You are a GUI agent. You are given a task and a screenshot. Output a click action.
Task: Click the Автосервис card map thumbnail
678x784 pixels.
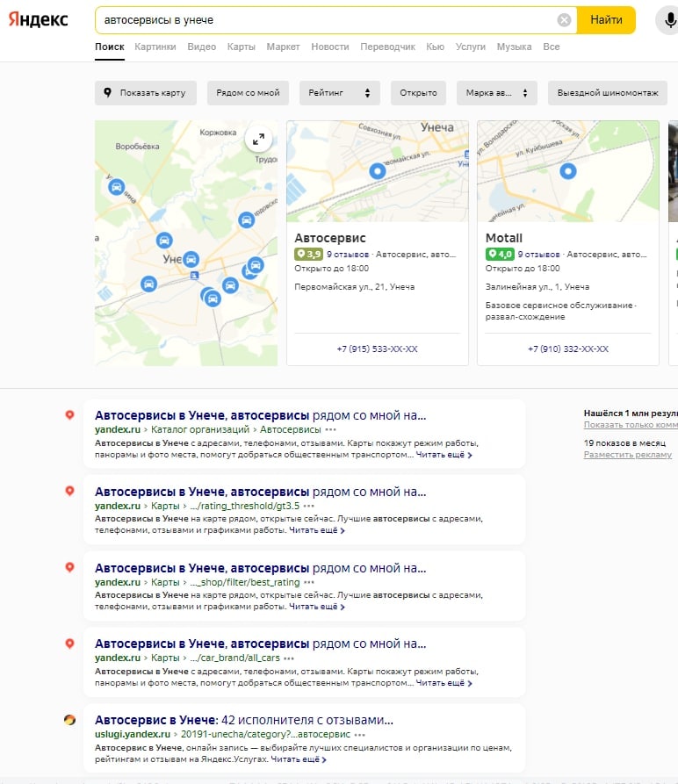pyautogui.click(x=378, y=171)
